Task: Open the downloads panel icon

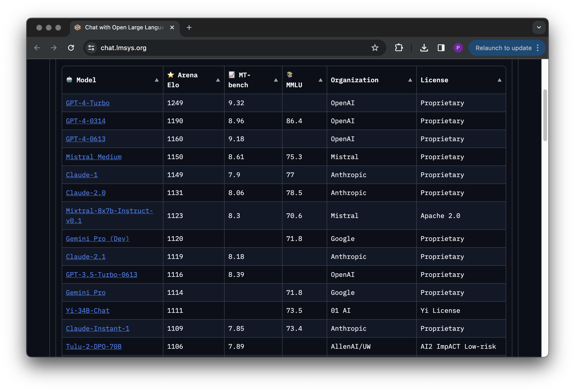Action: coord(424,48)
